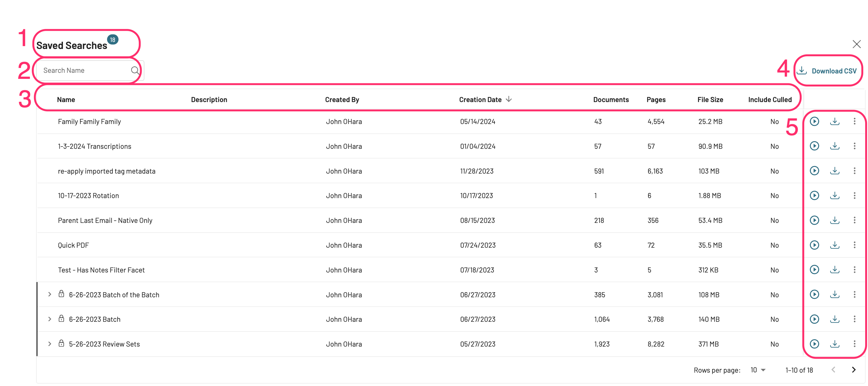Run the Family Family Family saved search
This screenshot has width=868, height=386.
point(814,121)
